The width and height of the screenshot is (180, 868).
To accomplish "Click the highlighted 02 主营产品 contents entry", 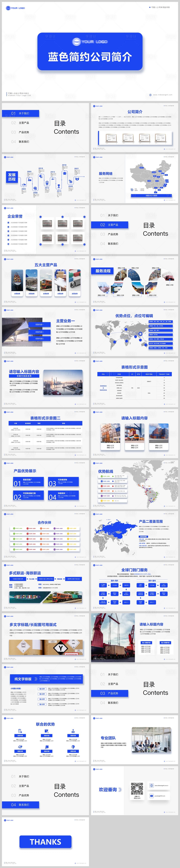I will point(110,225).
